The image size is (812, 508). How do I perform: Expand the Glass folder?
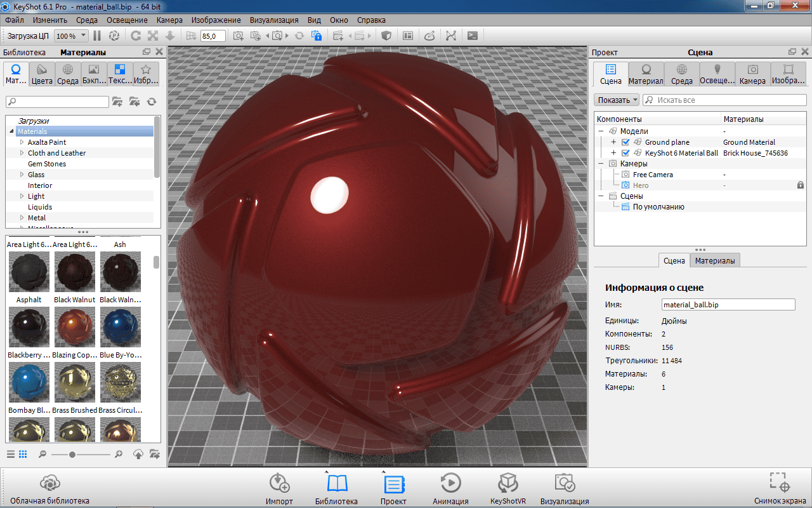[x=22, y=175]
